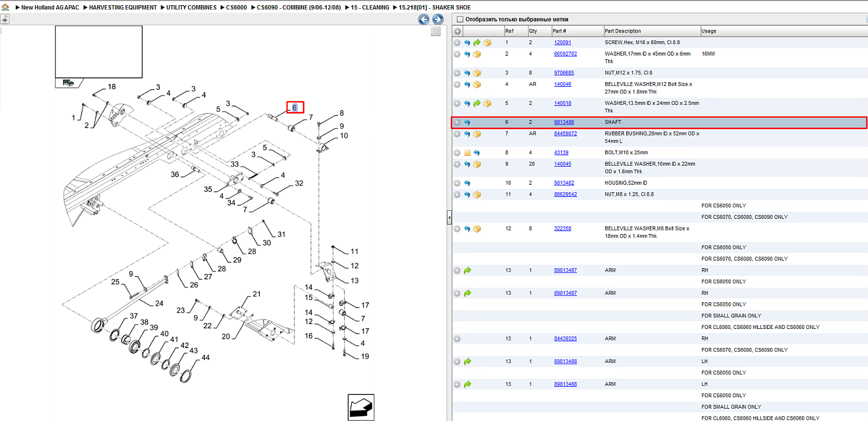
Task: Click the box icon for part 140045
Action: coord(477,164)
